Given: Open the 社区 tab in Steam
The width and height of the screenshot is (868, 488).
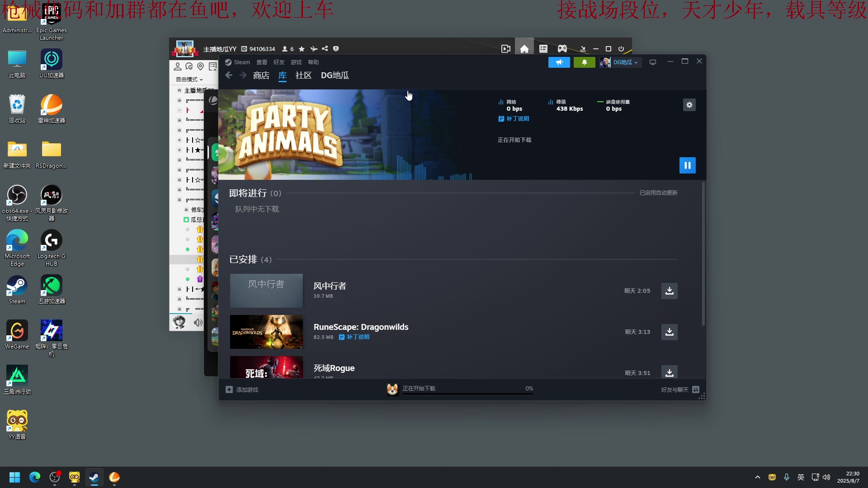Looking at the screenshot, I should click(303, 75).
